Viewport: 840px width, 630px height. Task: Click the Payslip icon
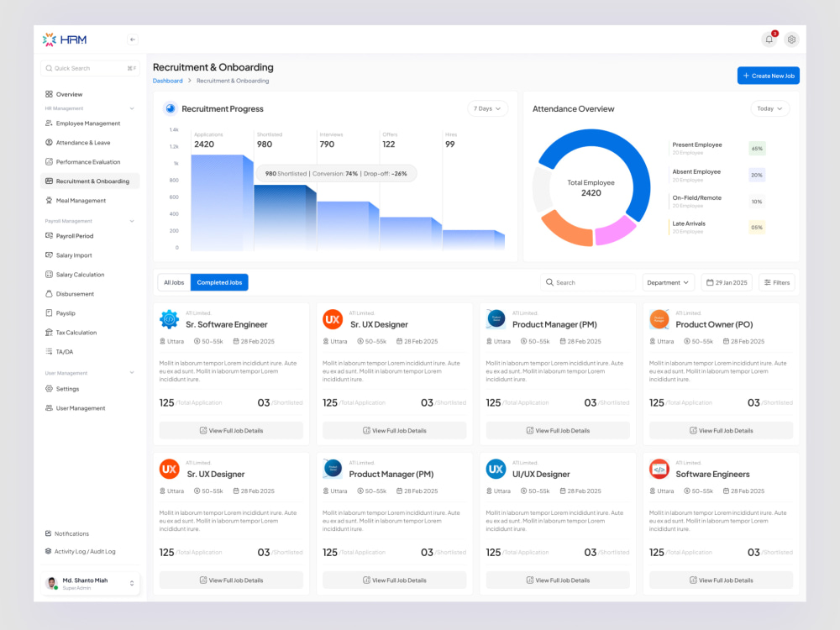(x=49, y=312)
